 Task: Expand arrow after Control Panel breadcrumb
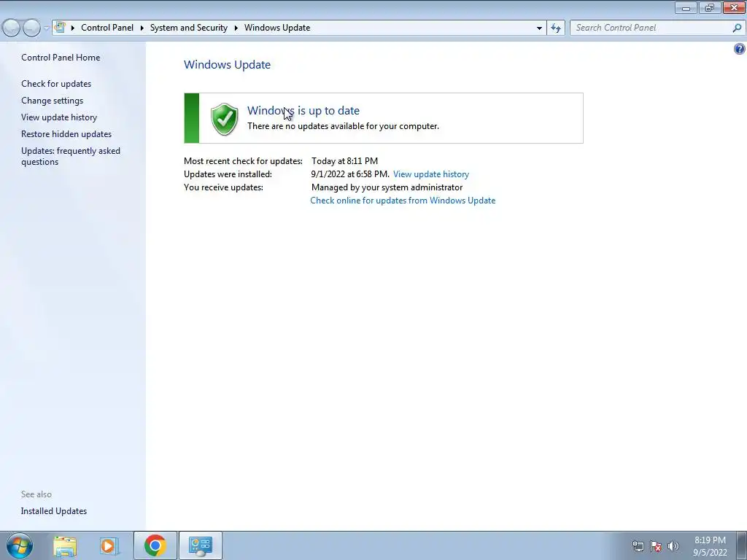(x=142, y=28)
